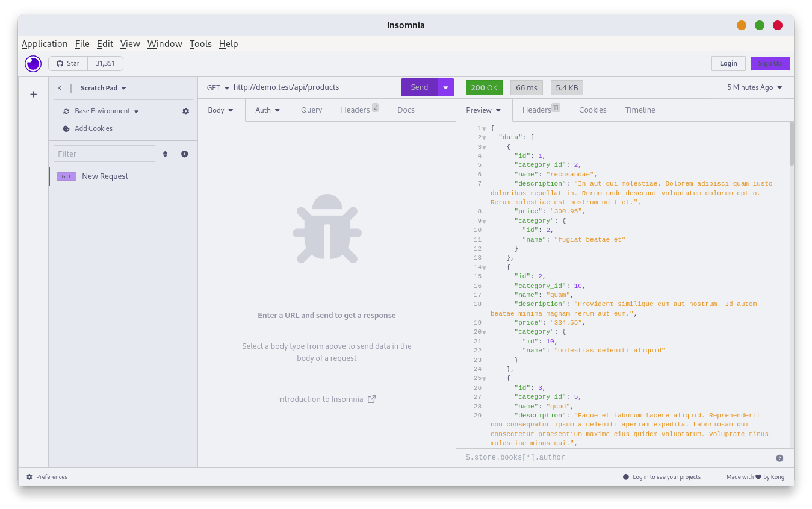Click the create new request plus icon
812x509 pixels.
click(x=185, y=154)
